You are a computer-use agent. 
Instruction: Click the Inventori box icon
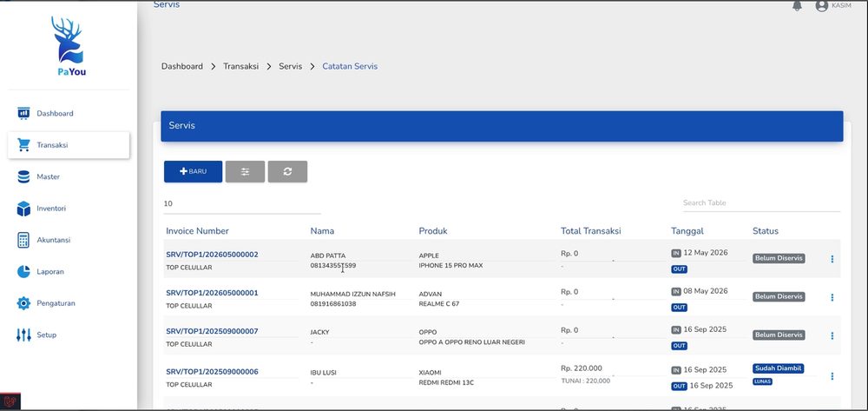[x=23, y=209]
